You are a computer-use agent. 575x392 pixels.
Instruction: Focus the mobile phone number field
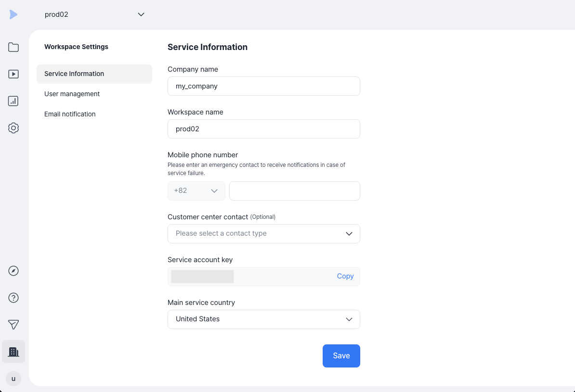point(294,191)
